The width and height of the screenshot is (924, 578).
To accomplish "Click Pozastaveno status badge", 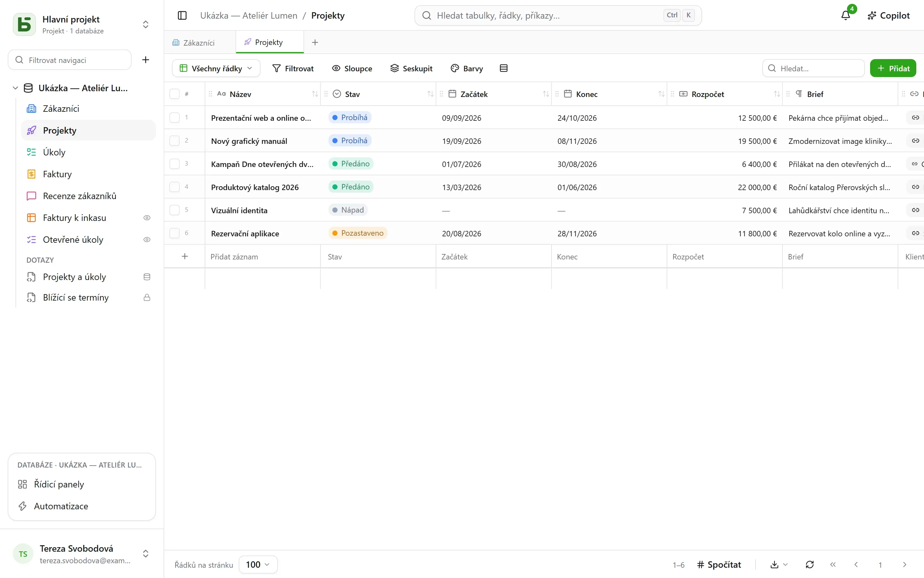I will [x=358, y=233].
